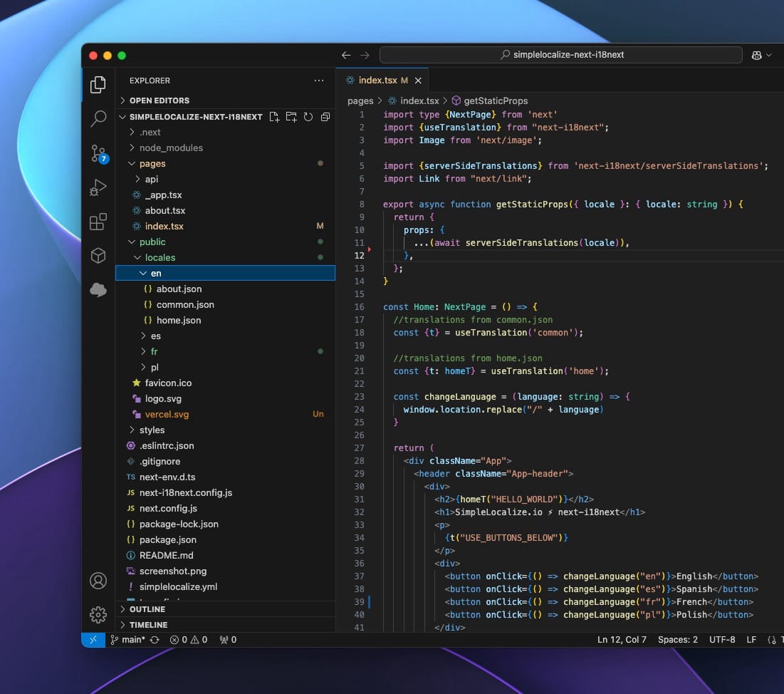Open Source Control view with 7 changes
The image size is (784, 694).
[x=98, y=153]
